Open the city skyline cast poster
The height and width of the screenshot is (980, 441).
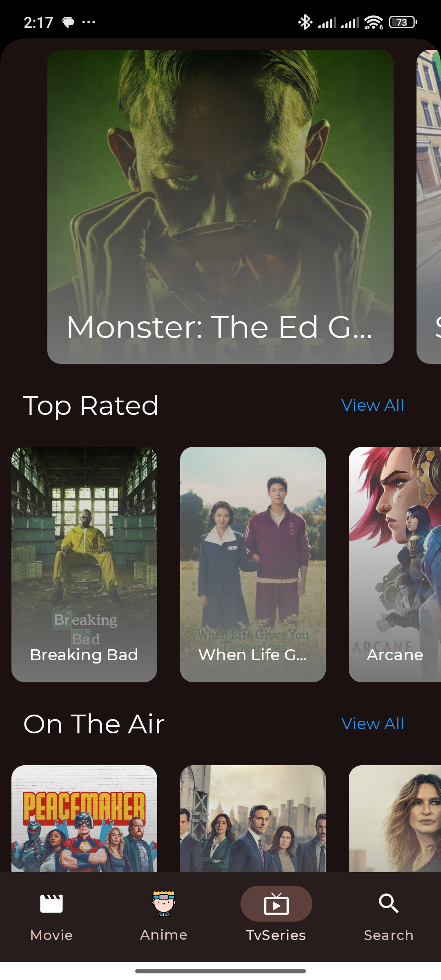pyautogui.click(x=253, y=819)
